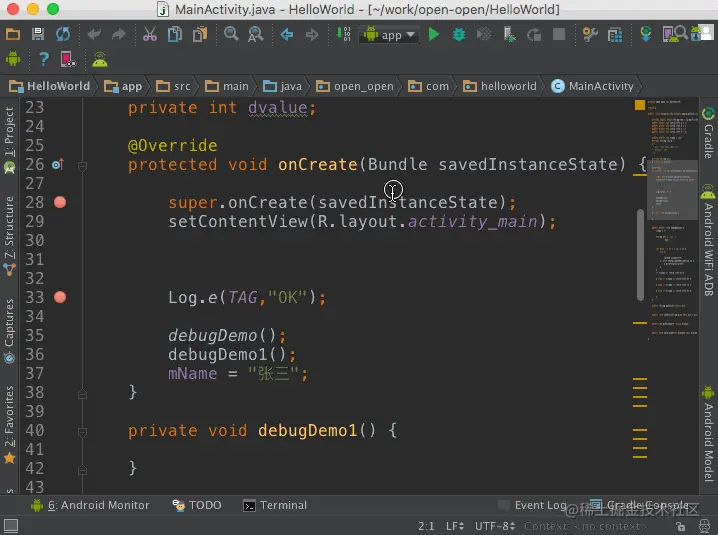Cut selection using the scissors icon
This screenshot has width=718, height=535.
pos(150,34)
